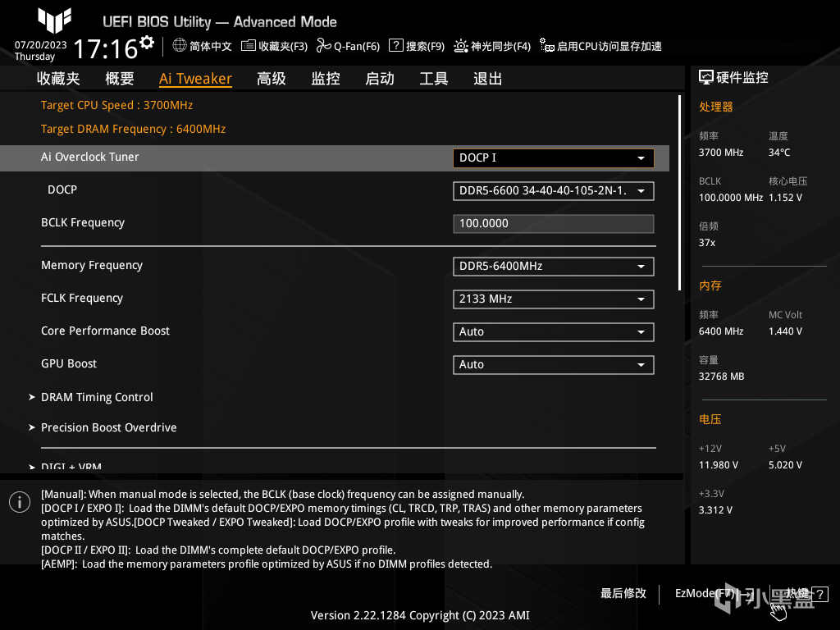Switch to the 高级 tab
Image resolution: width=840 pixels, height=630 pixels.
click(x=272, y=79)
